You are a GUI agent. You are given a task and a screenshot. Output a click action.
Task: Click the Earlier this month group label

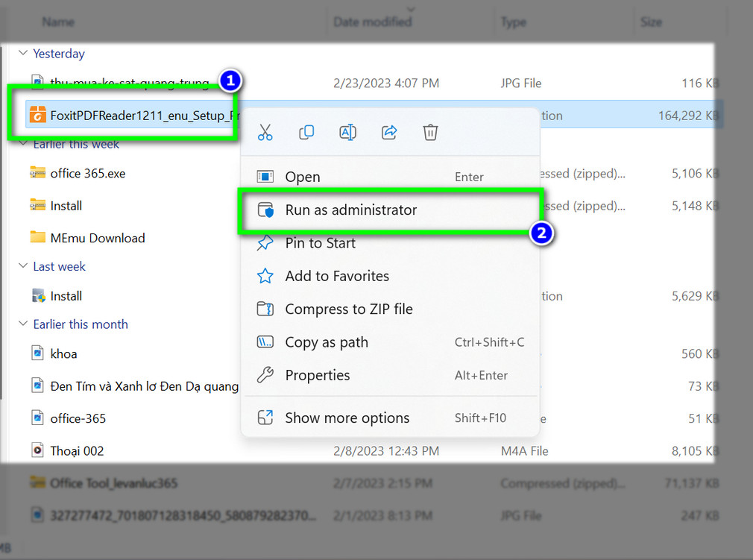81,324
